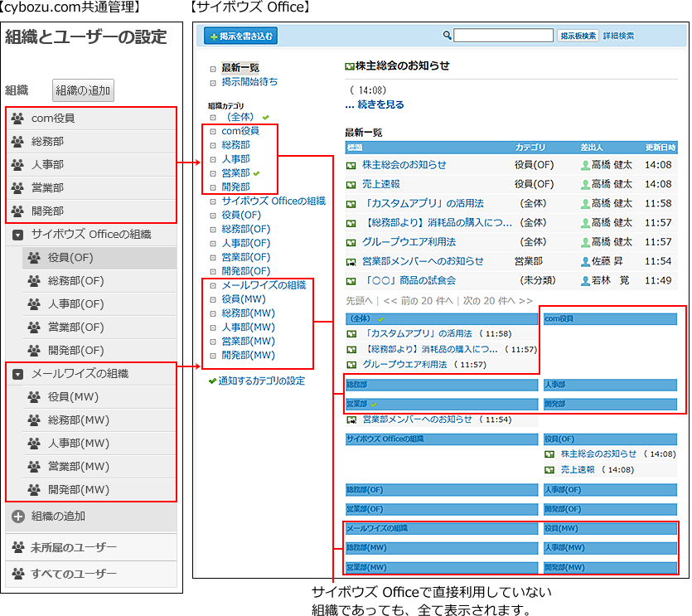Viewport: 692px width, 616px height.
Task: Open the 役員(OF) section header in the lower grid
Action: [559, 439]
